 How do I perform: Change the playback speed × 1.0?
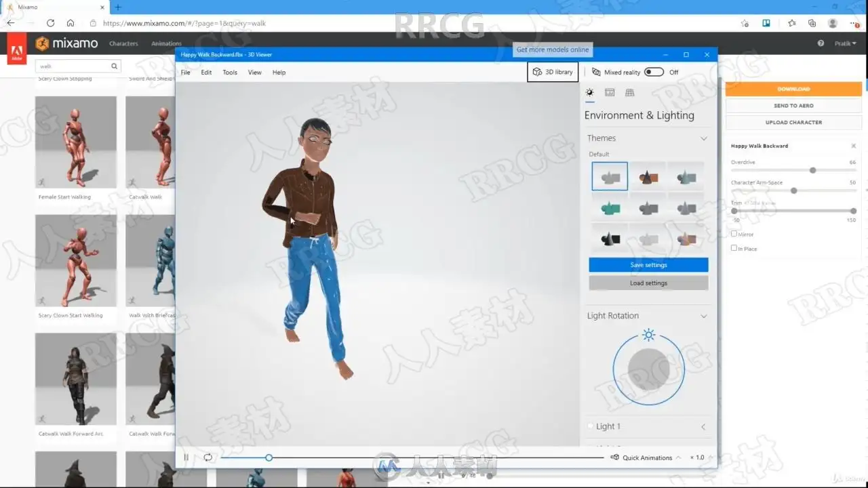pyautogui.click(x=697, y=457)
